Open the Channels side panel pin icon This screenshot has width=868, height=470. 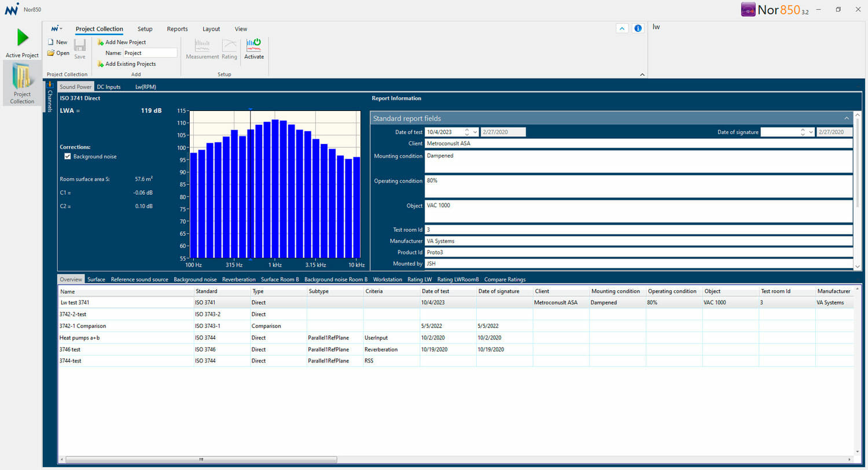click(50, 85)
